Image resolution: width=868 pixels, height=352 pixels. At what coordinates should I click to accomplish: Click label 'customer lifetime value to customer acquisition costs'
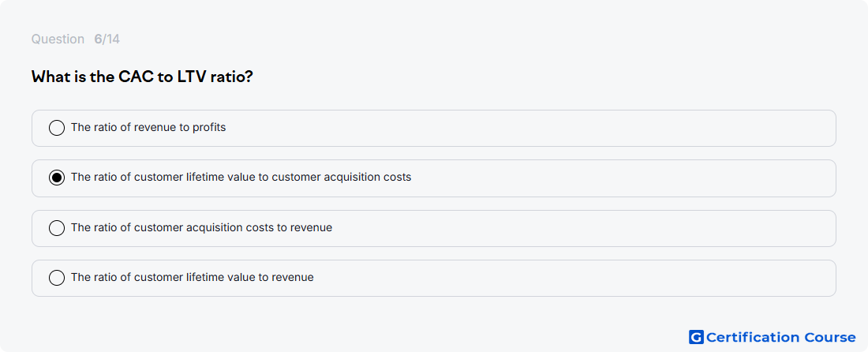point(273,177)
